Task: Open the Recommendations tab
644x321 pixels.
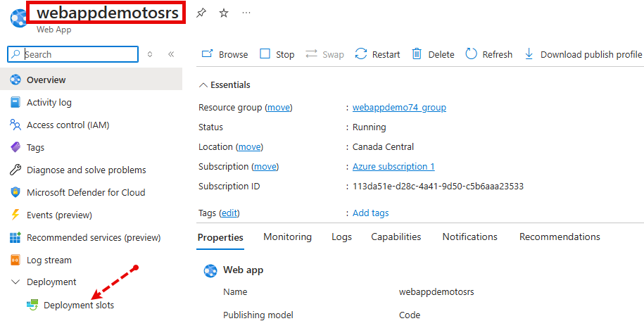Action: click(x=560, y=237)
